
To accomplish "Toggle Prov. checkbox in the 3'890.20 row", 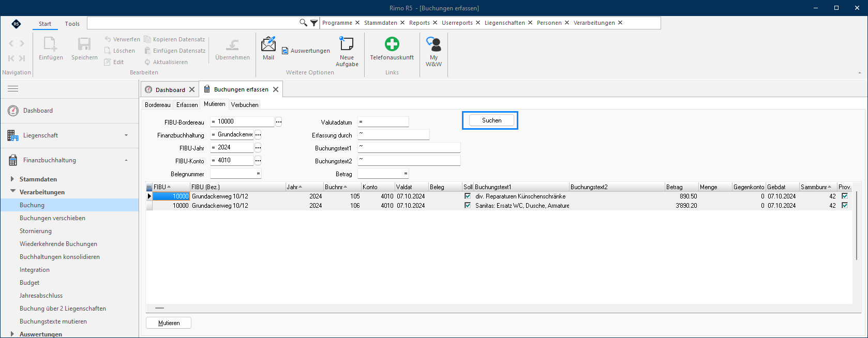I will 845,206.
